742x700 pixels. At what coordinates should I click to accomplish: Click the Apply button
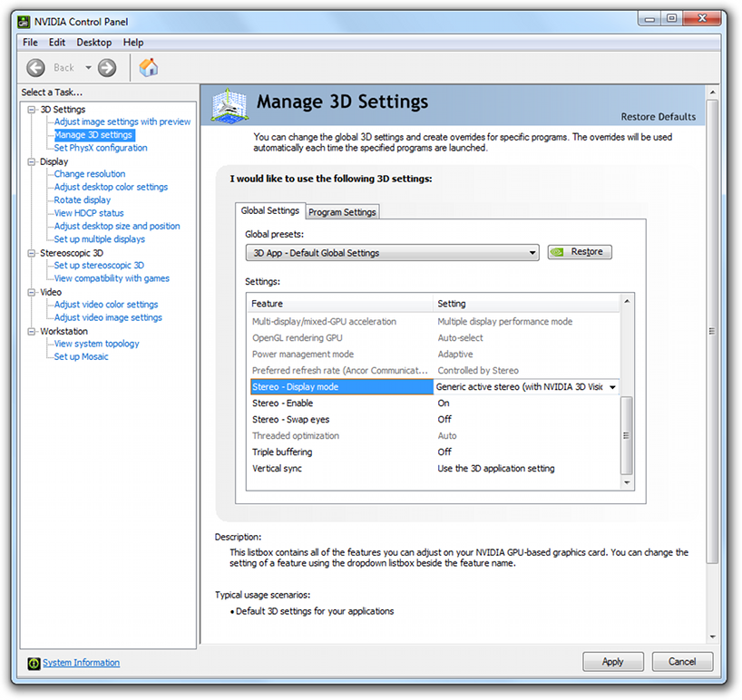tap(613, 661)
